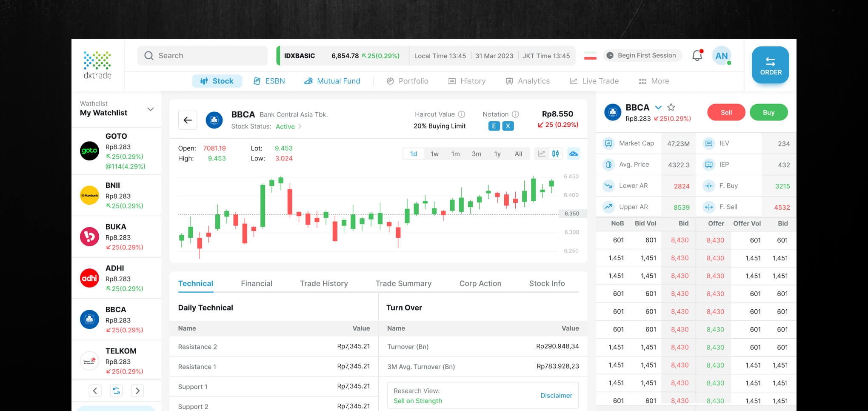Click the red Sell button

(726, 112)
